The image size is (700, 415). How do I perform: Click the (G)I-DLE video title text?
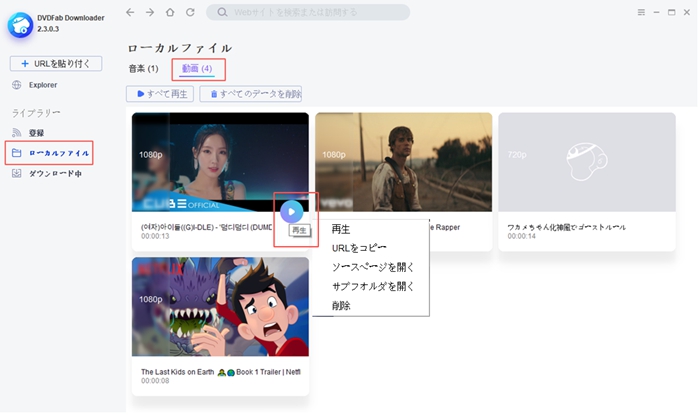(x=207, y=227)
